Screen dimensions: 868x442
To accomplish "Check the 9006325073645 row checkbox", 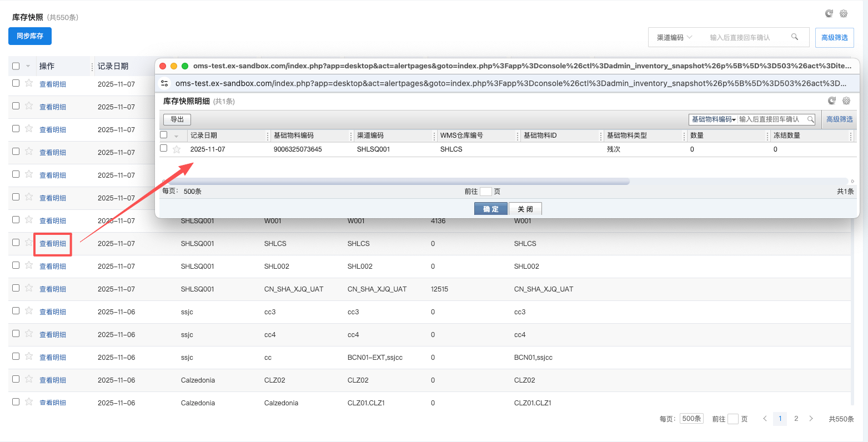I will [163, 148].
